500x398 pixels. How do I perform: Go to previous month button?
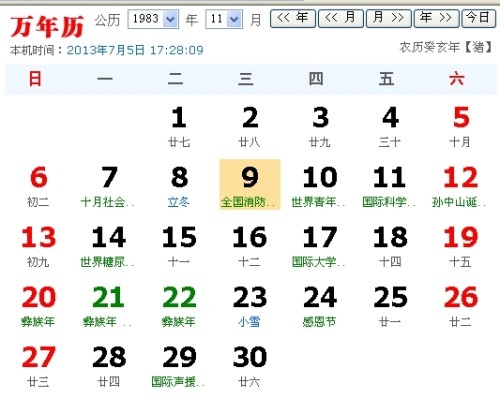[341, 18]
